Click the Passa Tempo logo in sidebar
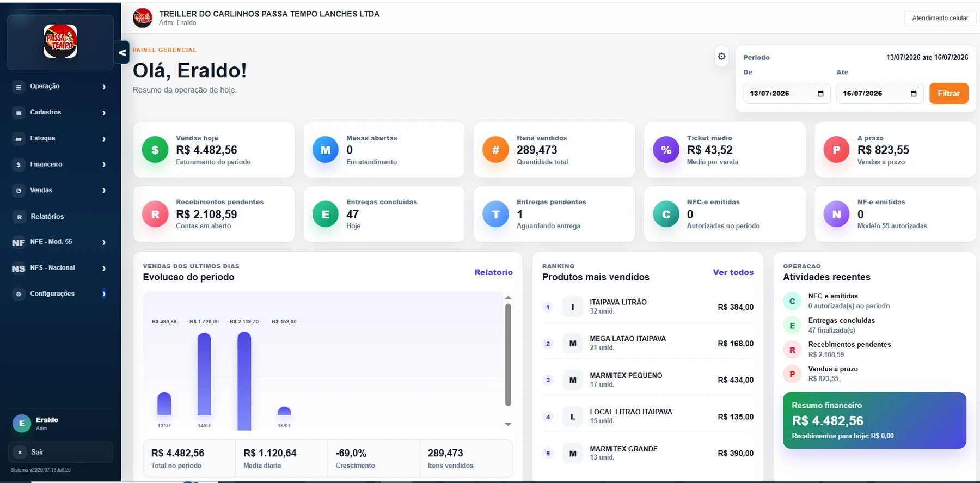The height and width of the screenshot is (483, 980). click(x=60, y=41)
